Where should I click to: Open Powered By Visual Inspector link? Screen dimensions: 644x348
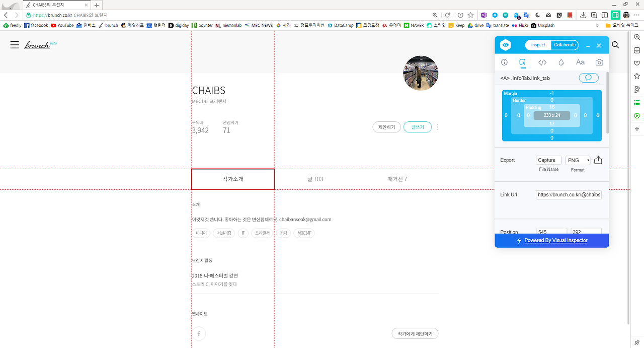(x=556, y=240)
